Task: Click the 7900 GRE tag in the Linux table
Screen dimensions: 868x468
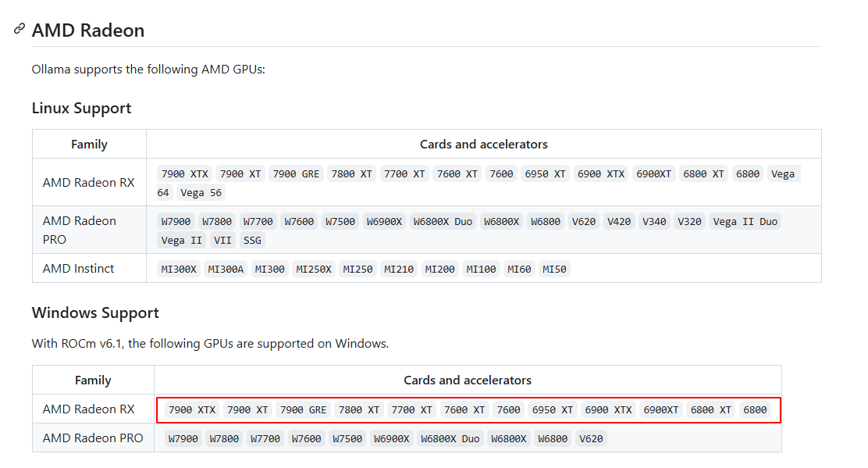Action: tap(296, 174)
